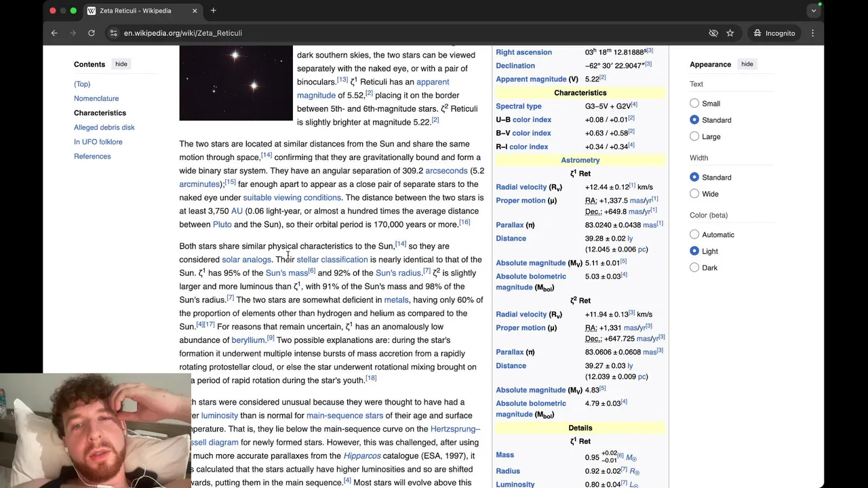Viewport: 868px width, 488px height.
Task: Reload the Zeta Reticuli page
Action: click(91, 33)
